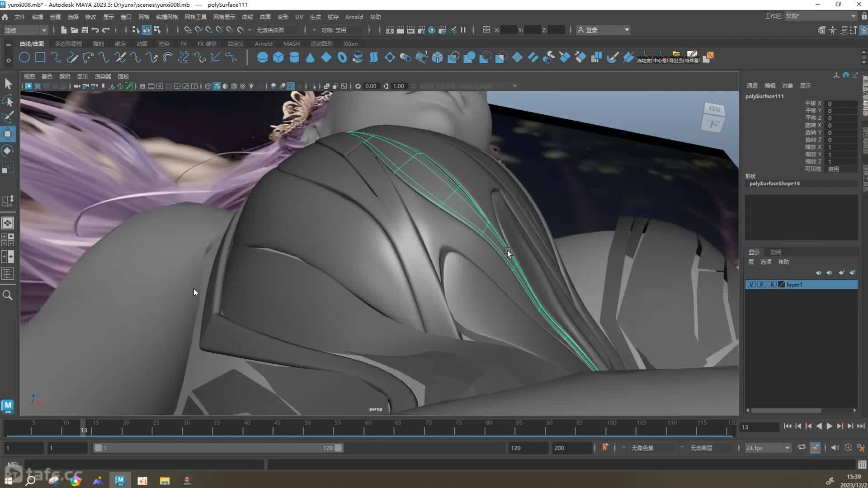Toggle layer1 visibility V box
Screen dimensions: 868x488
pyautogui.click(x=751, y=284)
